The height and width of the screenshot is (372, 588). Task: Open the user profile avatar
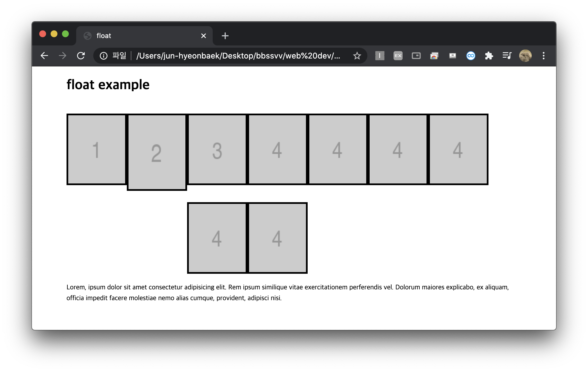click(x=525, y=56)
